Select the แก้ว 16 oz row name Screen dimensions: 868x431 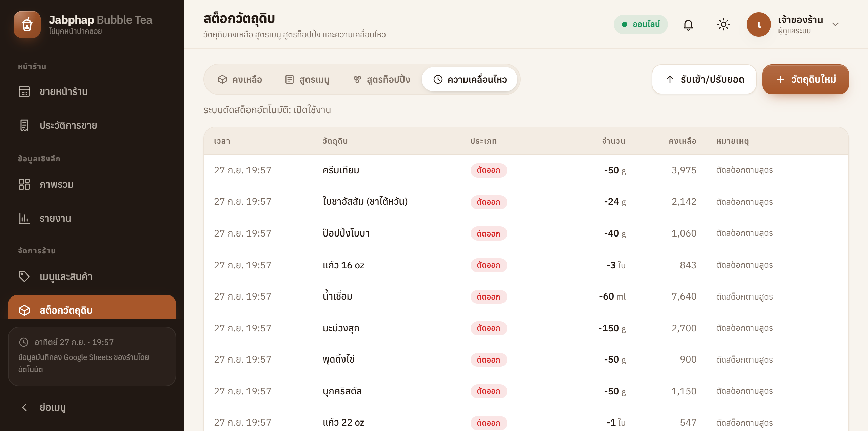343,265
